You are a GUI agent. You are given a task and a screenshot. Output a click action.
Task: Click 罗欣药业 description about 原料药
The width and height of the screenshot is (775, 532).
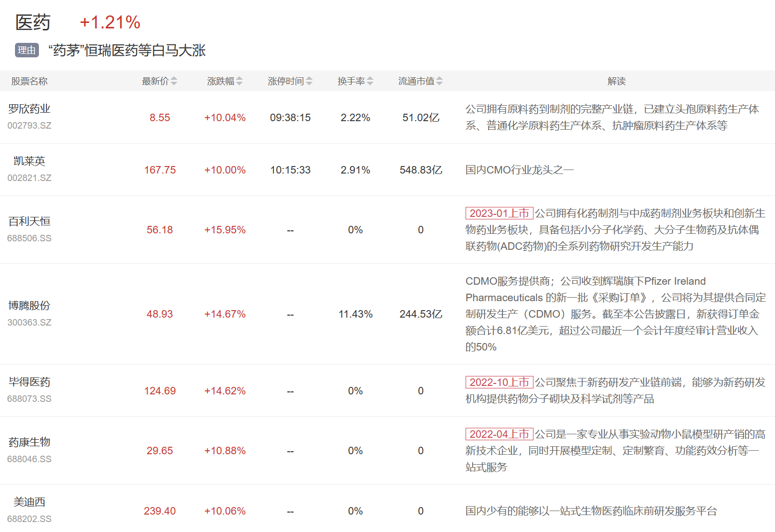(x=612, y=117)
